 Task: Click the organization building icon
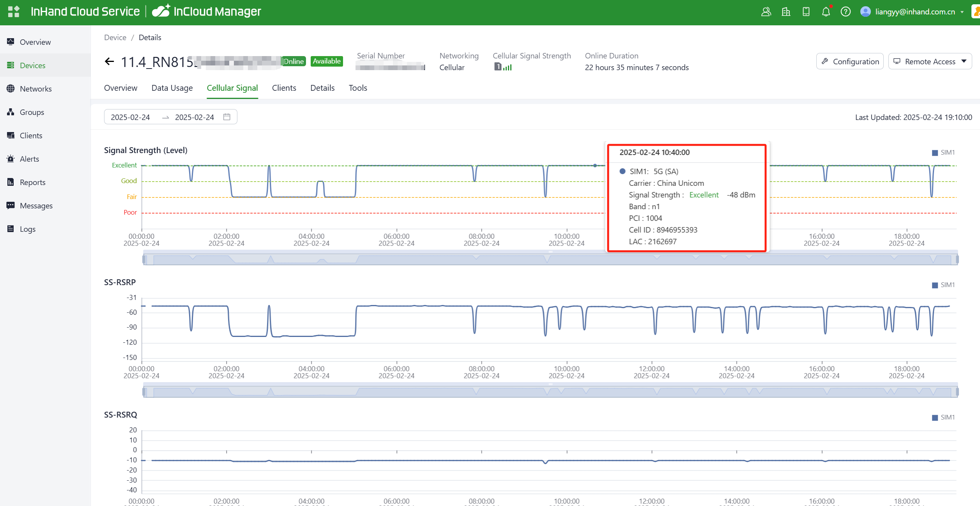[x=786, y=12]
